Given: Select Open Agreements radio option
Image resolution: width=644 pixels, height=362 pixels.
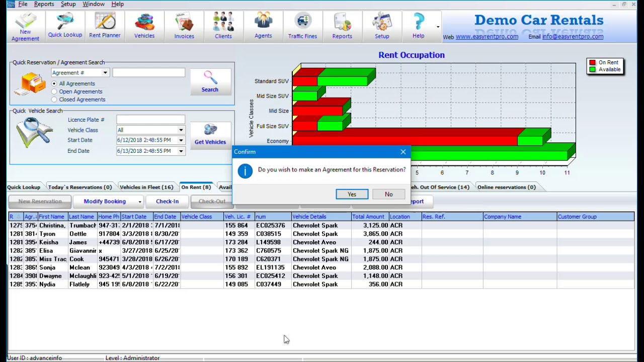Looking at the screenshot, I should 54,92.
